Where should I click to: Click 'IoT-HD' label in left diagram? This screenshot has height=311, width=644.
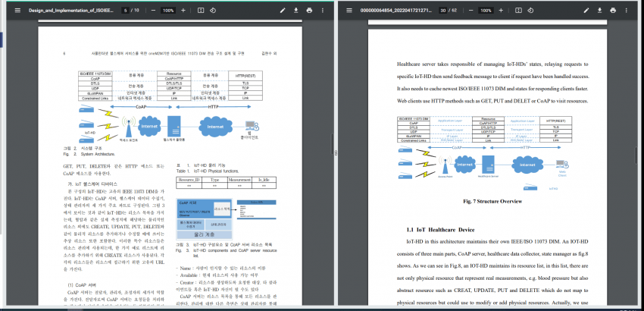[x=90, y=133]
